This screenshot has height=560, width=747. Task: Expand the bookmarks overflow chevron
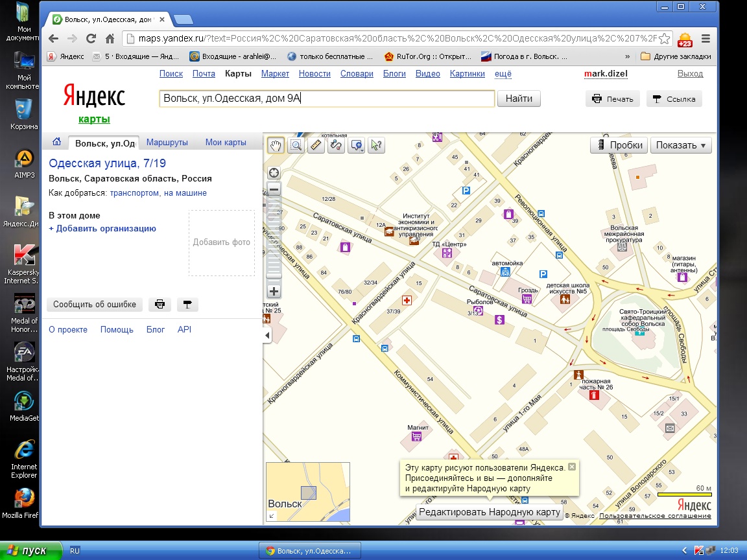coord(628,56)
